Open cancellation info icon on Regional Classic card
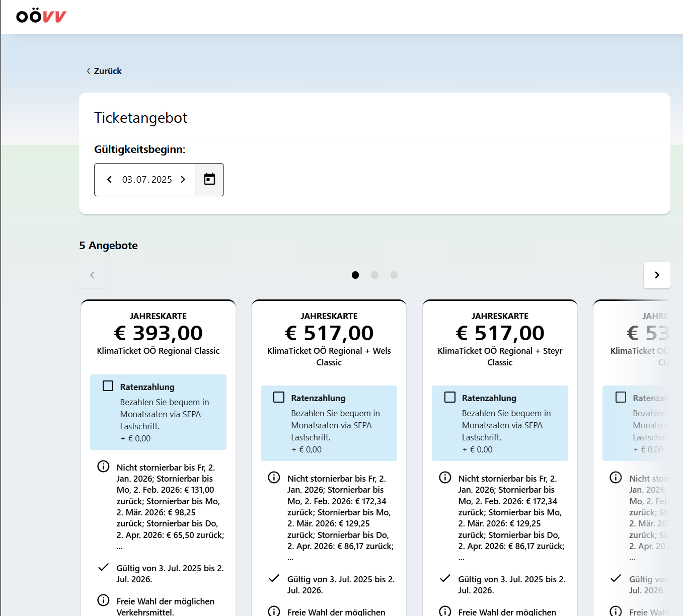This screenshot has height=616, width=683. 103,467
